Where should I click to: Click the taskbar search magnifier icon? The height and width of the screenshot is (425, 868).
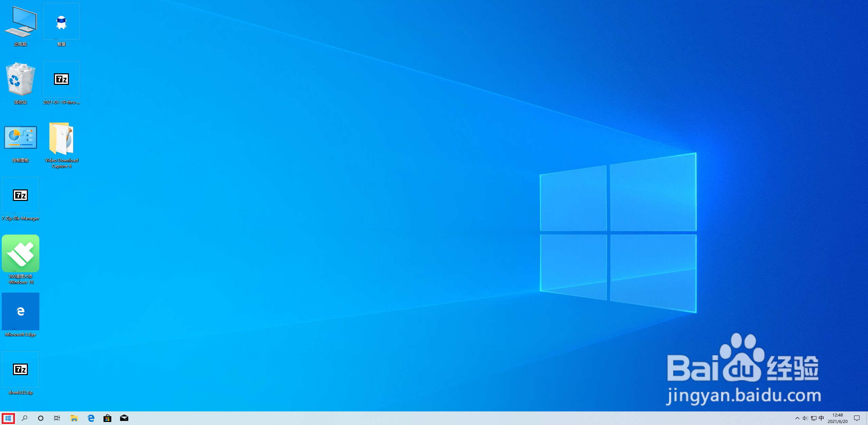24,418
